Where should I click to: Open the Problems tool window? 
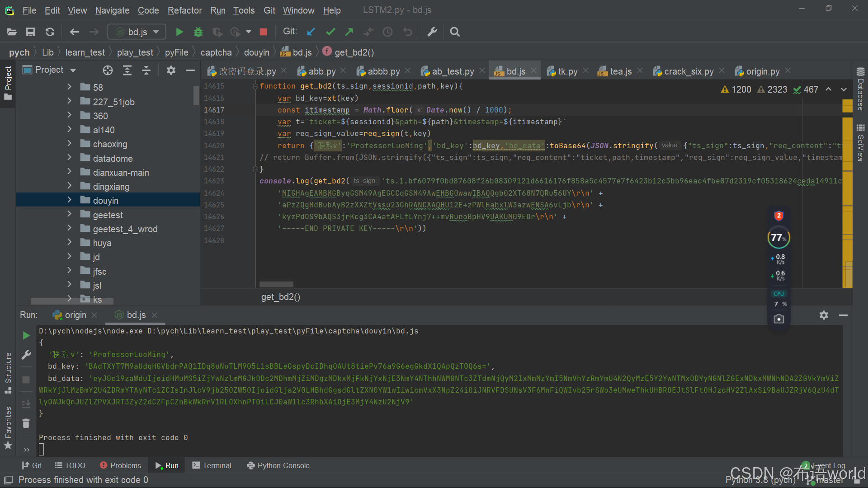pos(120,465)
